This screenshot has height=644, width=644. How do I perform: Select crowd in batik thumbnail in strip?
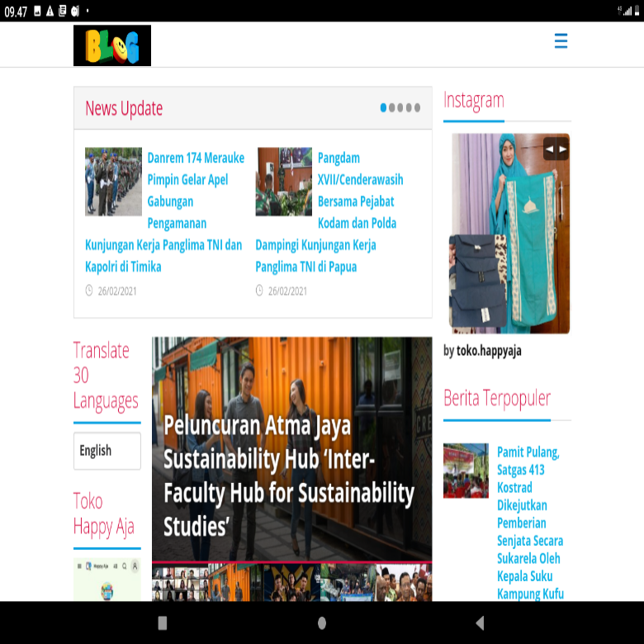coord(404,583)
